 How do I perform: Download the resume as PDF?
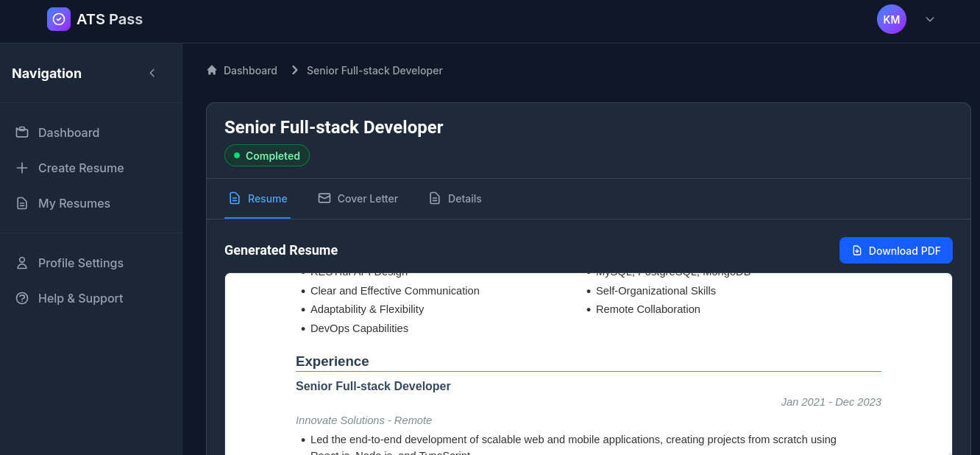896,250
